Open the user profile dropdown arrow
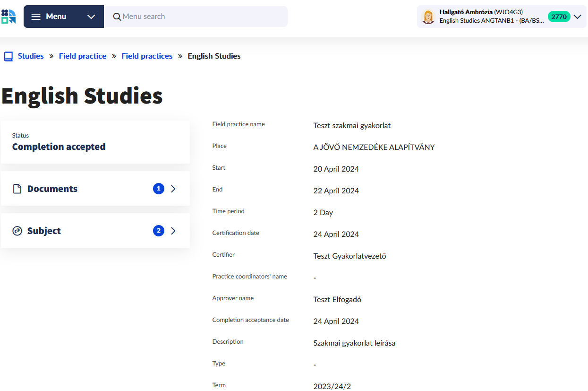This screenshot has width=588, height=391. point(578,17)
